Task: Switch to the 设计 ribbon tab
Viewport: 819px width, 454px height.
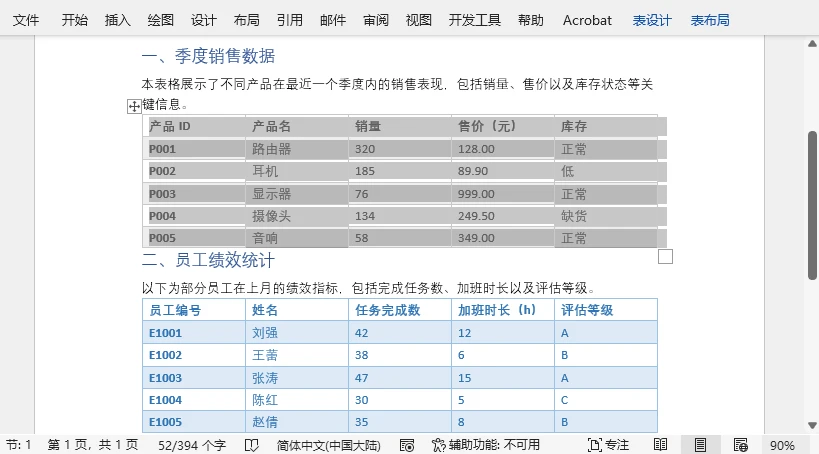Action: coord(204,20)
